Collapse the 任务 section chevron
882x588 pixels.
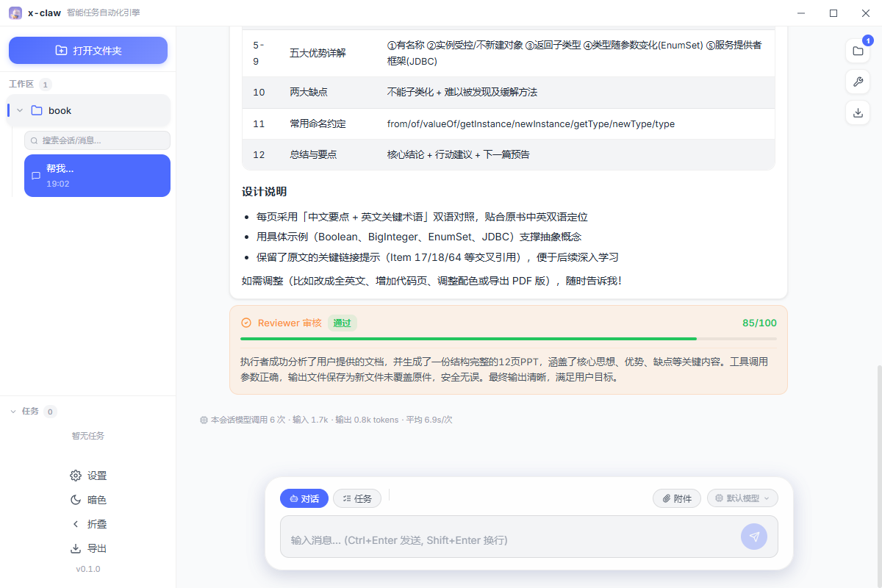click(x=13, y=412)
